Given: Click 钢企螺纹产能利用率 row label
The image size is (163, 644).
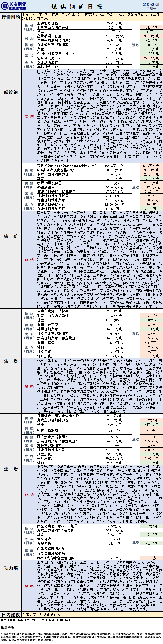Looking at the screenshot, I should (53, 45).
